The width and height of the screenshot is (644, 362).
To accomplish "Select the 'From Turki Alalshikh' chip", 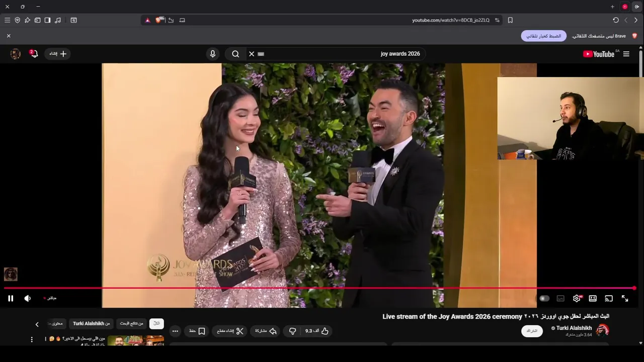I will coord(91,323).
